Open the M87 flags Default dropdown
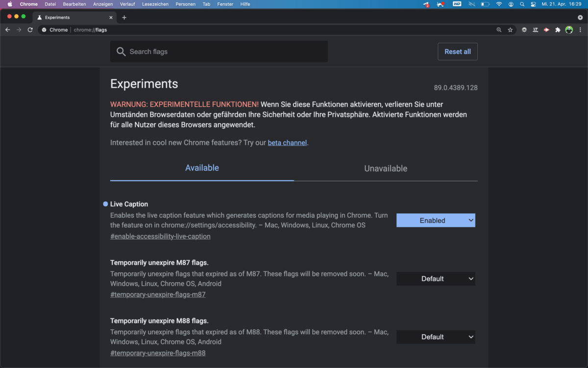The height and width of the screenshot is (368, 588). point(436,279)
